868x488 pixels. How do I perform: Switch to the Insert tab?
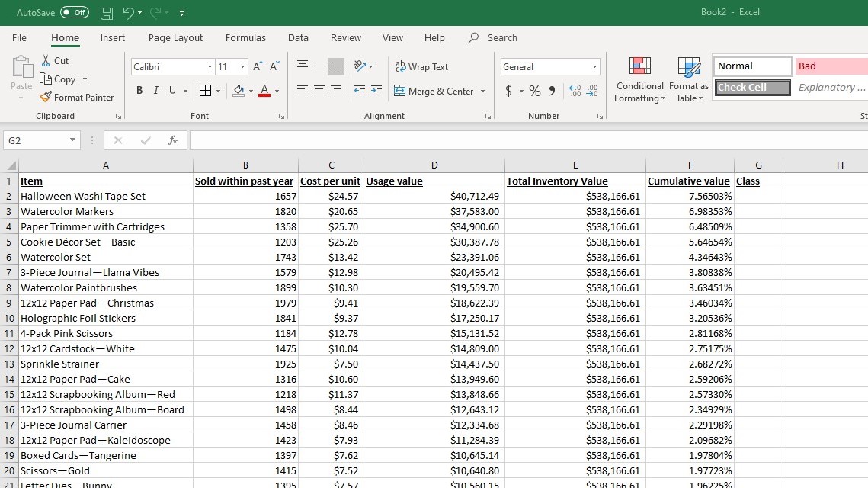coord(112,37)
